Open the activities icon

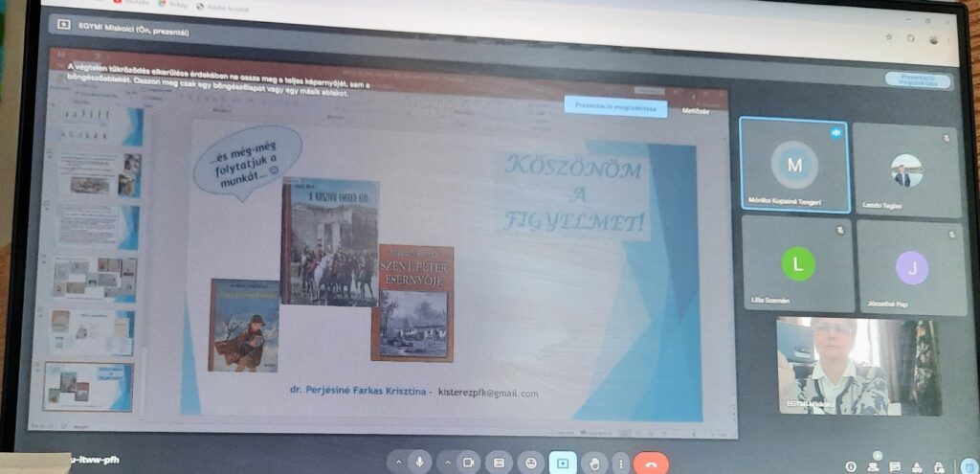[x=918, y=466]
